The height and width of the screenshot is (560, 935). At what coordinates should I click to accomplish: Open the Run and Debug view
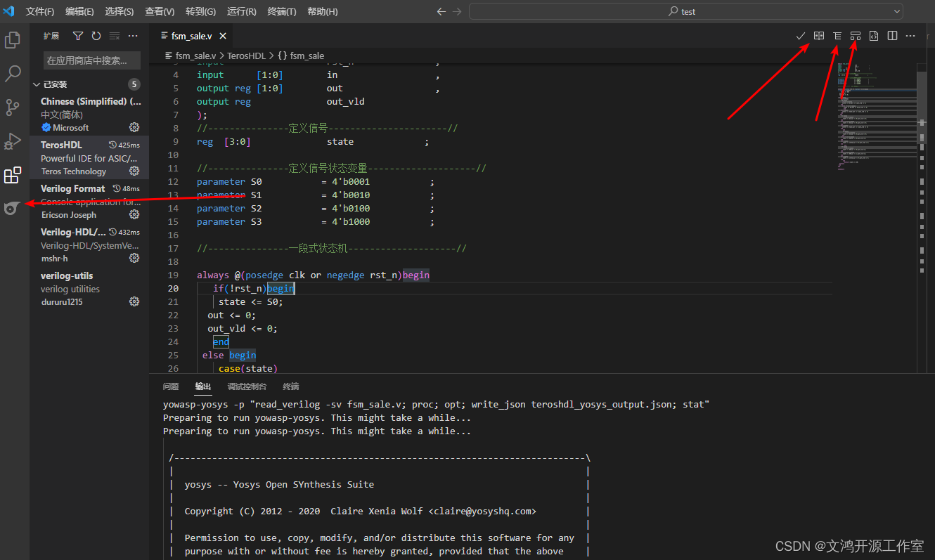13,141
